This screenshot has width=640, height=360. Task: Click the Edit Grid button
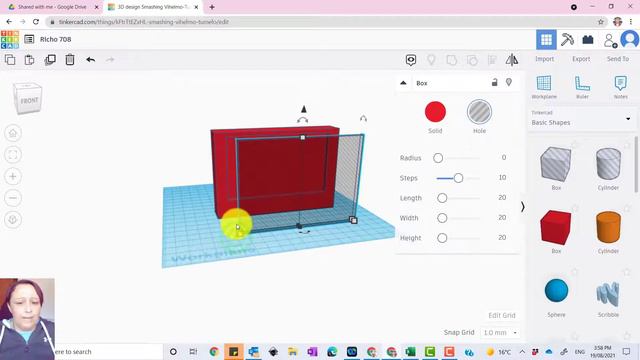(x=502, y=316)
